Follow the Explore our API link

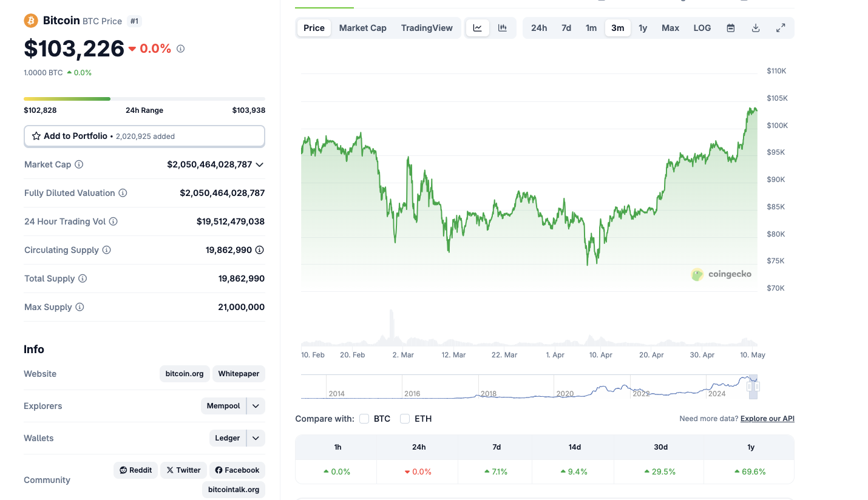pyautogui.click(x=767, y=419)
